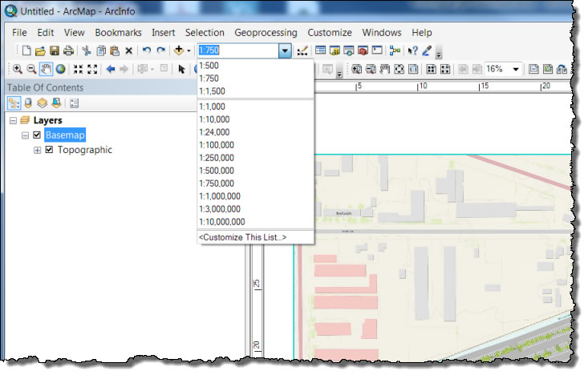Choose scale 1:500 from the list
Screen dimensions: 588x375
tap(255, 66)
